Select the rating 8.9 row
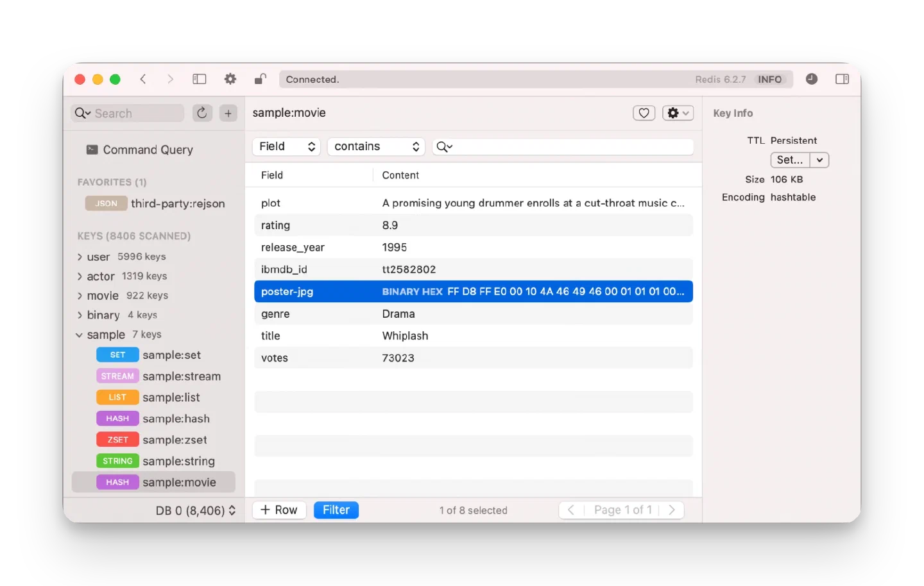The image size is (924, 586). click(x=474, y=225)
